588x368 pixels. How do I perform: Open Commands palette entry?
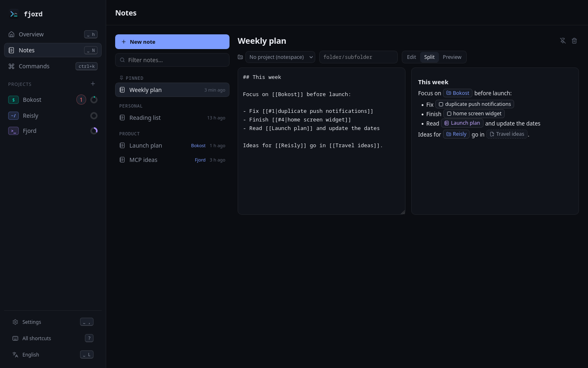[x=53, y=66]
